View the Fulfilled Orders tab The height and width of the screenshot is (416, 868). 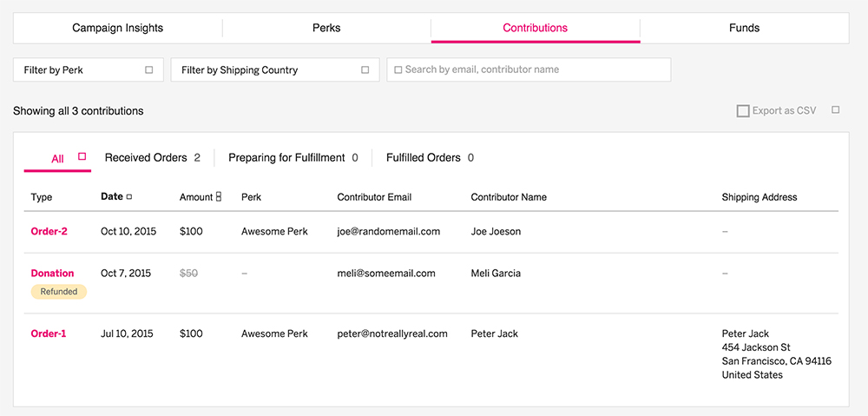(430, 158)
